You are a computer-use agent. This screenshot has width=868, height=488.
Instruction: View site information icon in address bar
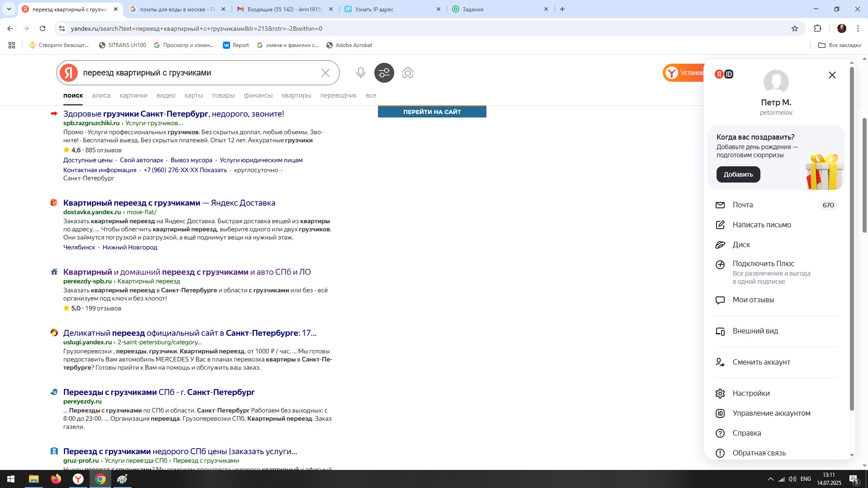coord(62,28)
